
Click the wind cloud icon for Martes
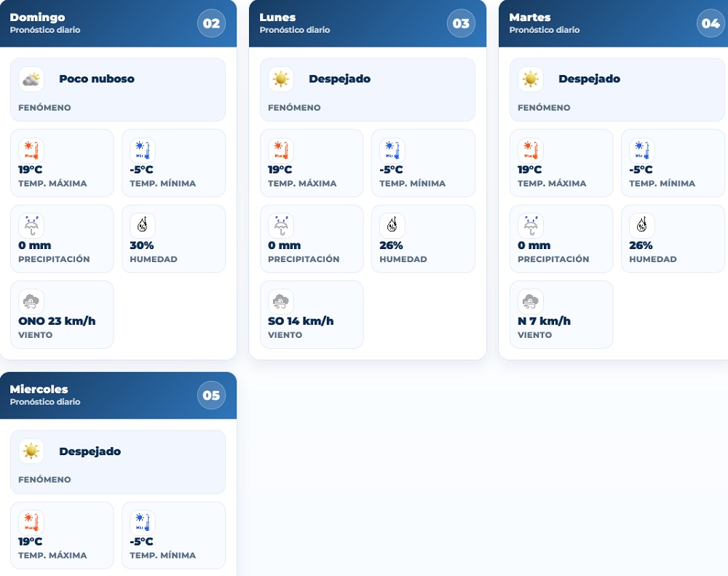point(531,301)
